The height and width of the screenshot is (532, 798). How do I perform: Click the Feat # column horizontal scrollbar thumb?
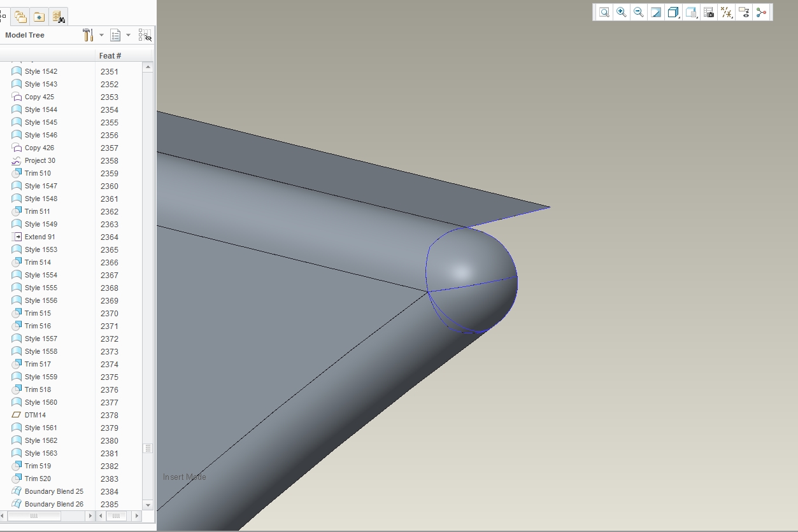pos(116,516)
